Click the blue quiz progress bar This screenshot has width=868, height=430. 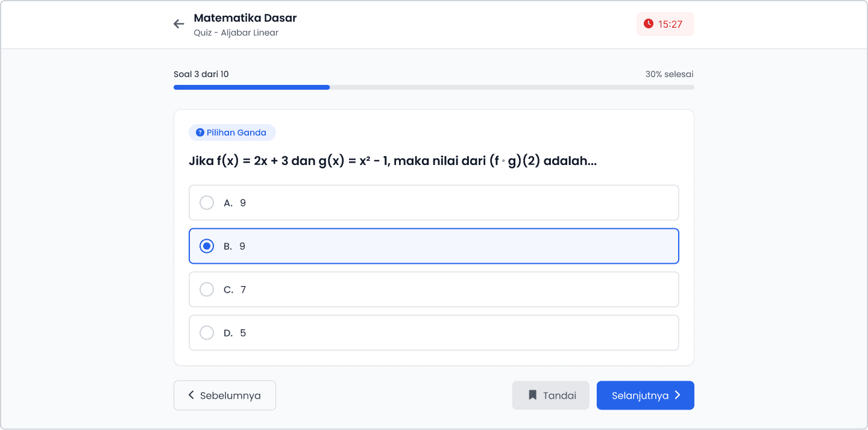(252, 87)
